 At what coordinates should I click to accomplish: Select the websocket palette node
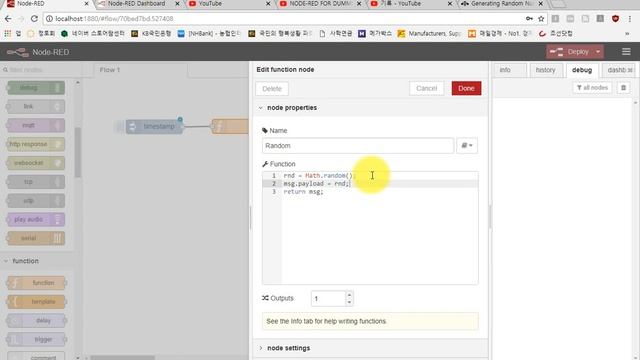tap(36, 163)
